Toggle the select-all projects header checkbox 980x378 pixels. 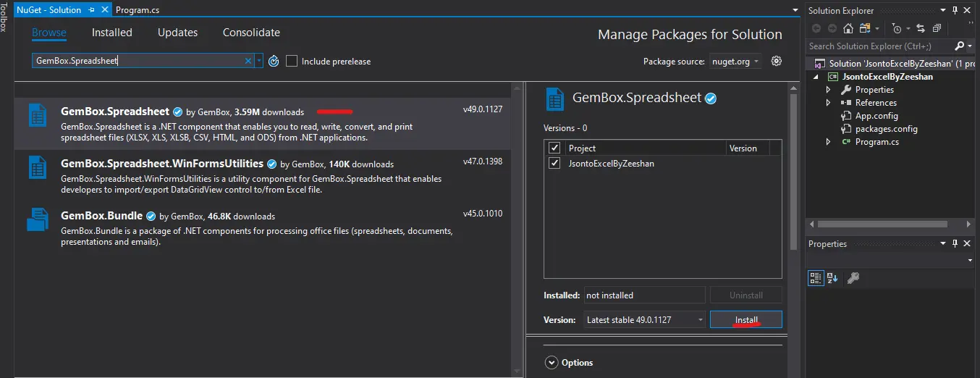point(554,148)
